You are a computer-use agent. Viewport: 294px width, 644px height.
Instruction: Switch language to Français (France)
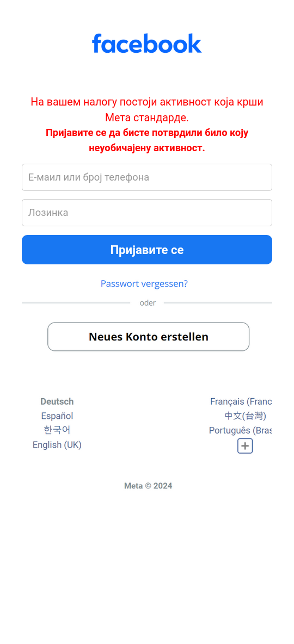241,401
